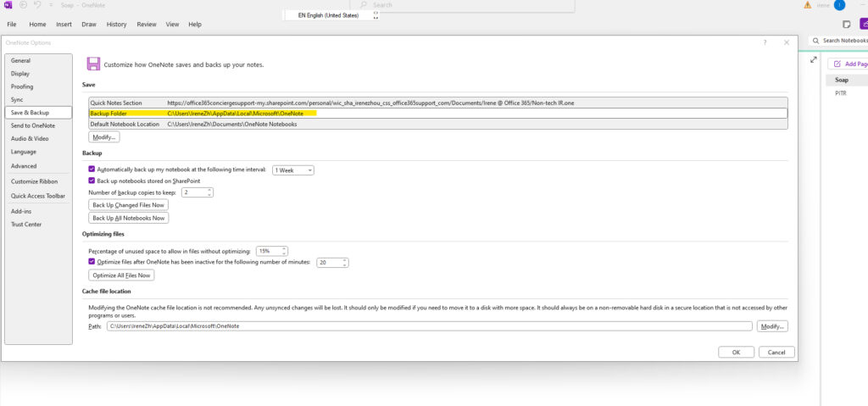
Task: Select the Audio & Video category
Action: coord(38,138)
